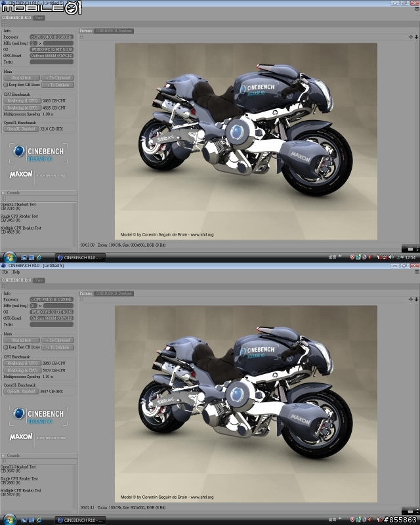
Task: Click panel grip icon under upper CINEBENCH R10 tab
Action: (x=4, y=24)
